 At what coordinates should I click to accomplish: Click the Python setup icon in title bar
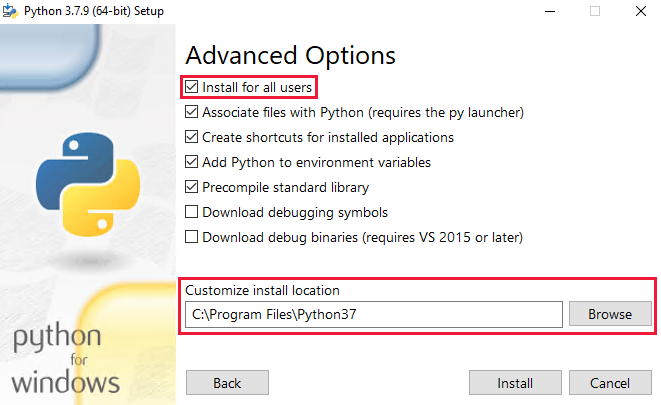point(12,11)
